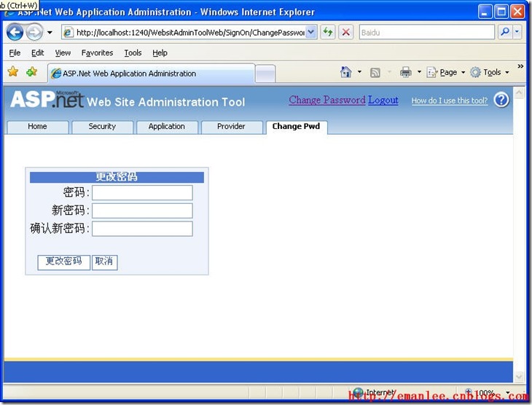Screen dimensions: 532x405
Task: Select the ASP.Net Web Application Administration browser tab
Action: pos(152,74)
